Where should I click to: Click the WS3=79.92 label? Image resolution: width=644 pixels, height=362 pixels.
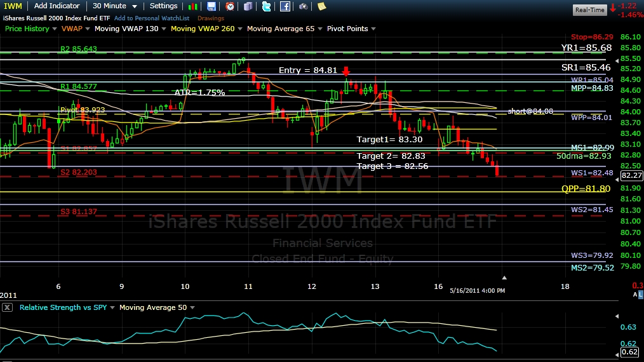tap(592, 255)
